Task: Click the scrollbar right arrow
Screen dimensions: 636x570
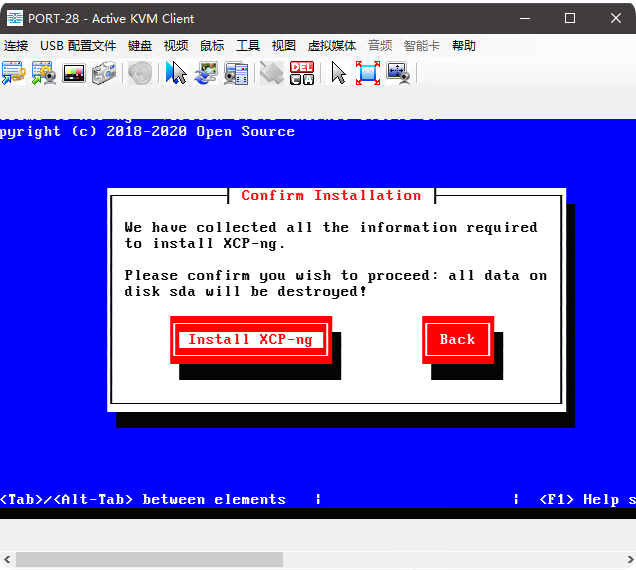Action: coord(630,559)
